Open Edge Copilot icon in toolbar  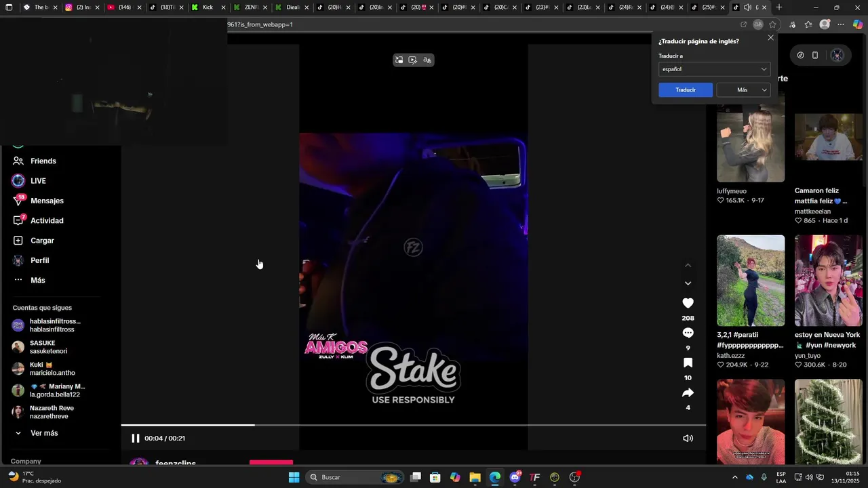(x=857, y=24)
